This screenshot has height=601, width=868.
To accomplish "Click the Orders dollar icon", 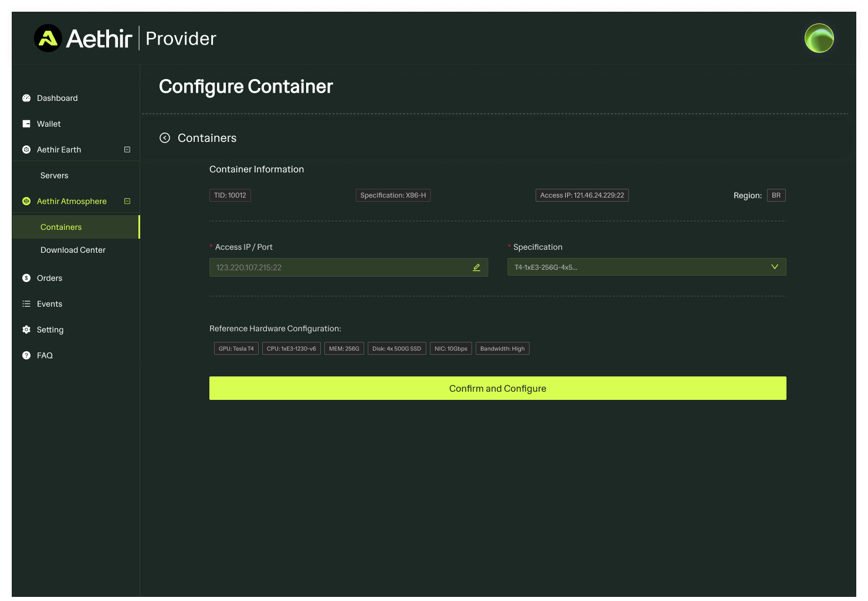I will (26, 278).
